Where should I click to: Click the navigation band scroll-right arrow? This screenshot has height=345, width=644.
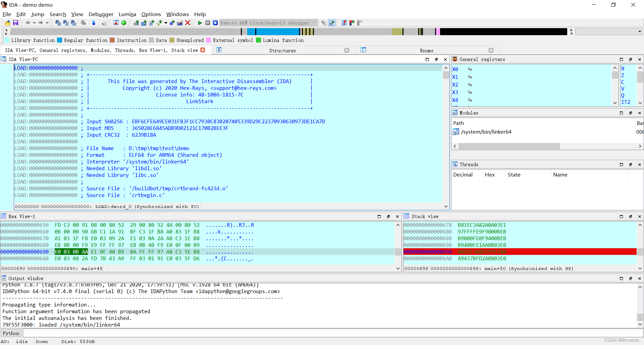(572, 30)
